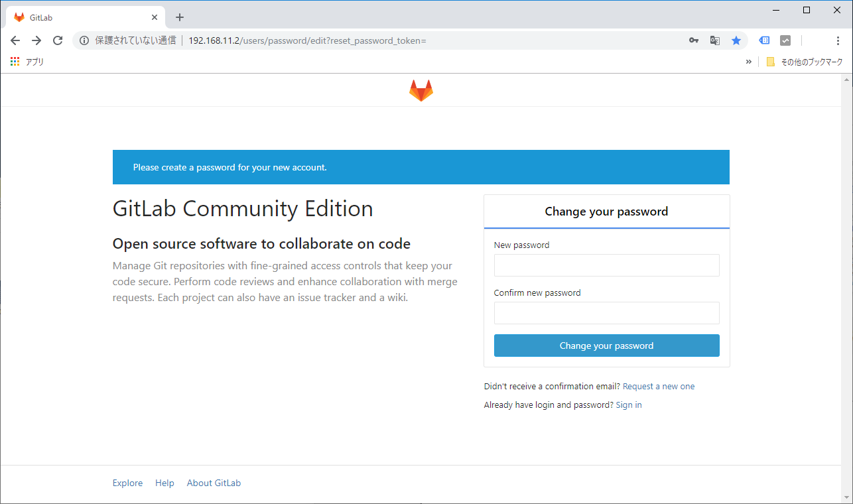Open the アプリ apps shortcut
Viewport: 853px width, 504px height.
27,62
